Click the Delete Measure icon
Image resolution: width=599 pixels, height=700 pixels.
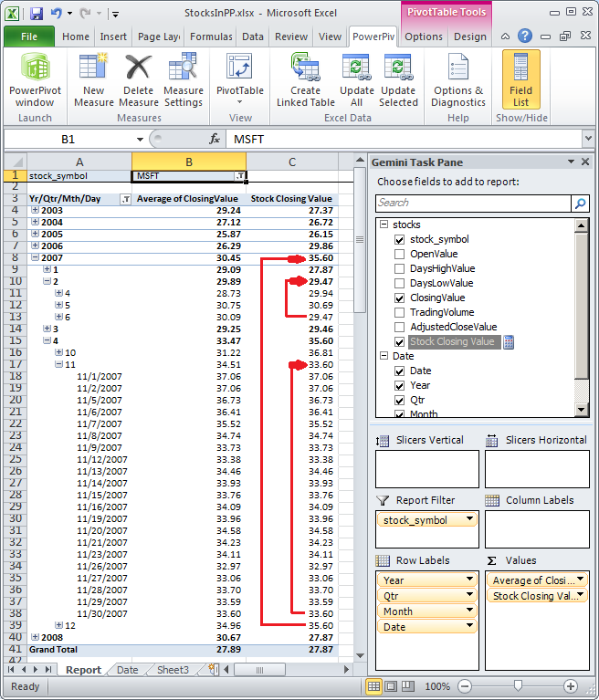[x=139, y=80]
